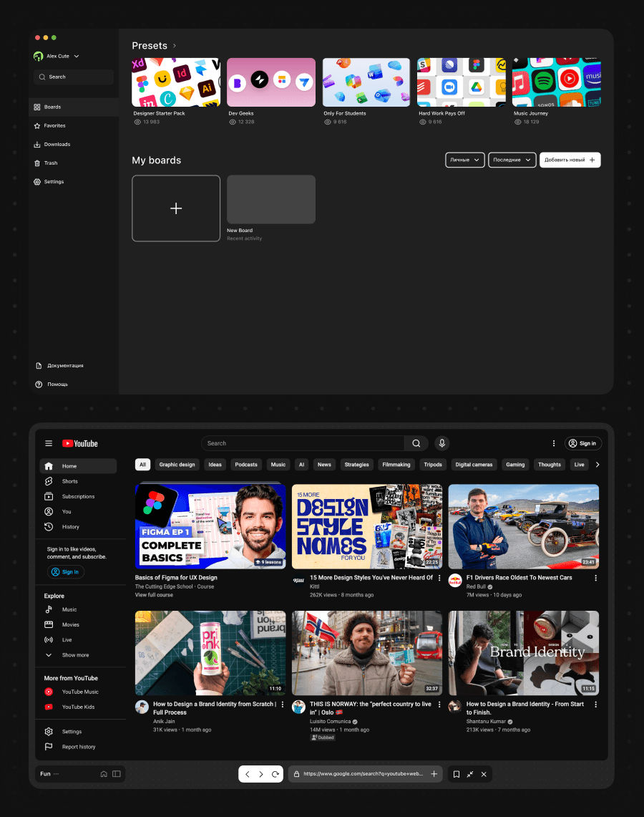Image resolution: width=644 pixels, height=817 pixels.
Task: Click Sign in at YouTube top right
Action: pos(582,443)
